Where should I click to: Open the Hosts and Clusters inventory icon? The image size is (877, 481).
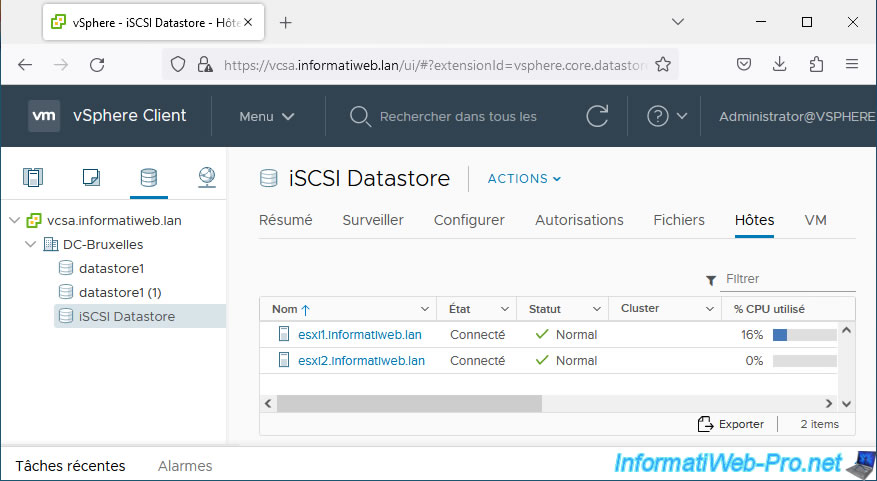[33, 178]
